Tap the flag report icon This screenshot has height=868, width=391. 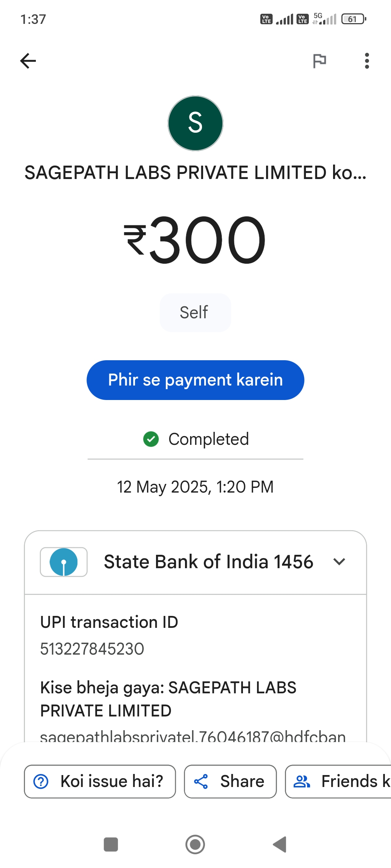[319, 60]
